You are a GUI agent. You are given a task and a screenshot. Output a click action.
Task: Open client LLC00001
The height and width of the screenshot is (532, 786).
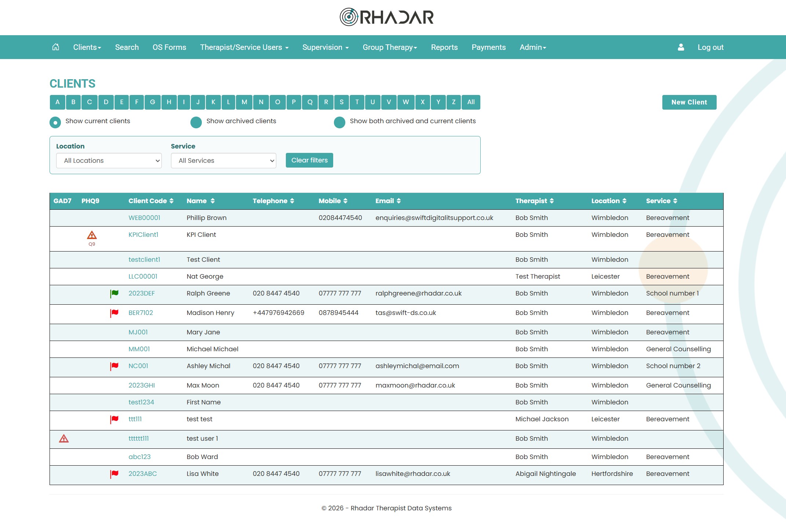(143, 276)
